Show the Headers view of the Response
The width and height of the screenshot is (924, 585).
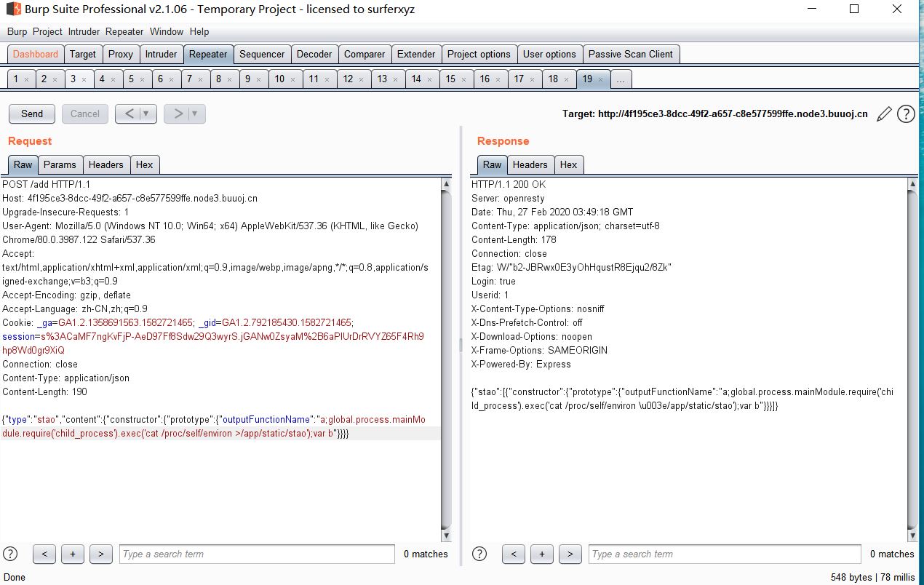(x=530, y=164)
